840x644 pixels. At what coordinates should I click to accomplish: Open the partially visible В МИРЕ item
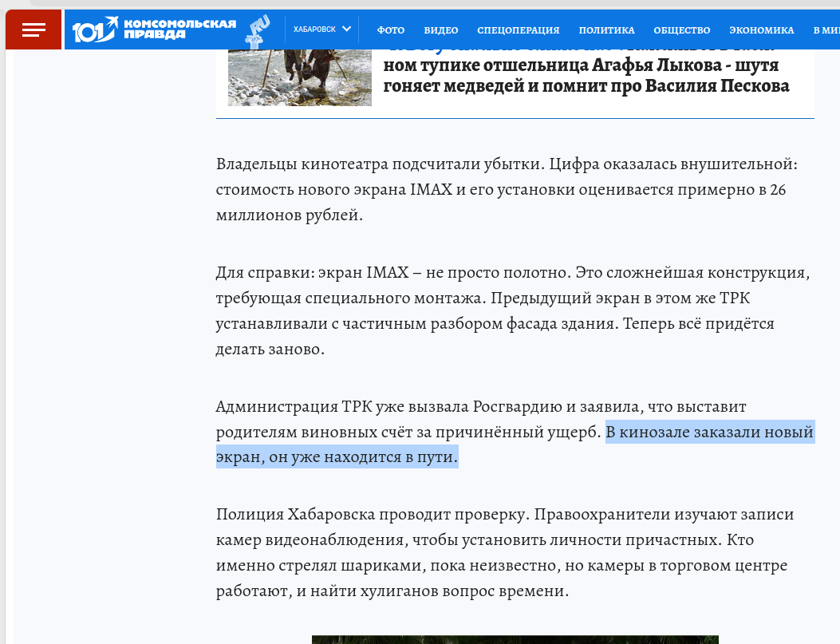coord(826,30)
